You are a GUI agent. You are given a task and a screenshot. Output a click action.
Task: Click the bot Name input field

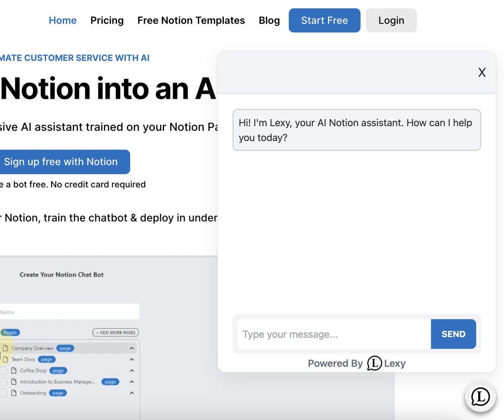coord(69,312)
